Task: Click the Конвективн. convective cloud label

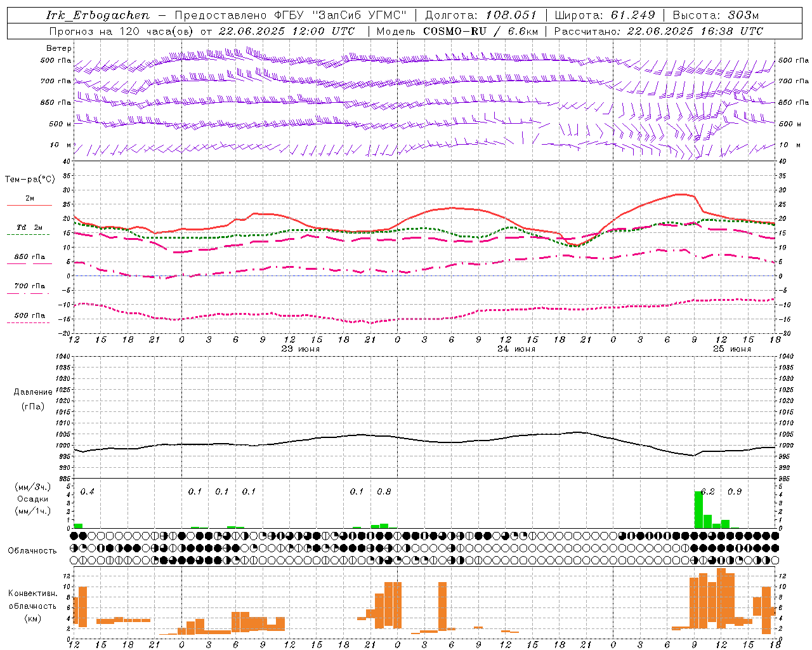Action: pos(33,593)
